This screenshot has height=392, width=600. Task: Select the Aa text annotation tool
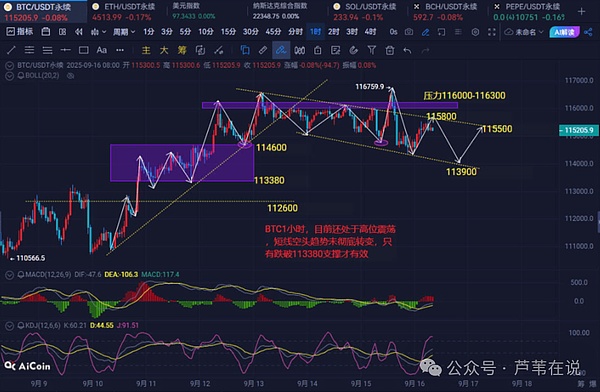(101, 50)
